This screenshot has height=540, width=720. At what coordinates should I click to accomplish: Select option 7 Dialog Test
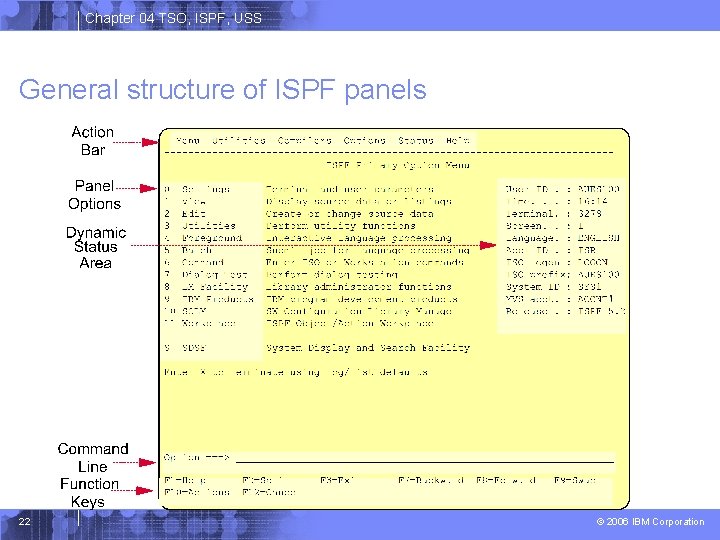(x=206, y=275)
